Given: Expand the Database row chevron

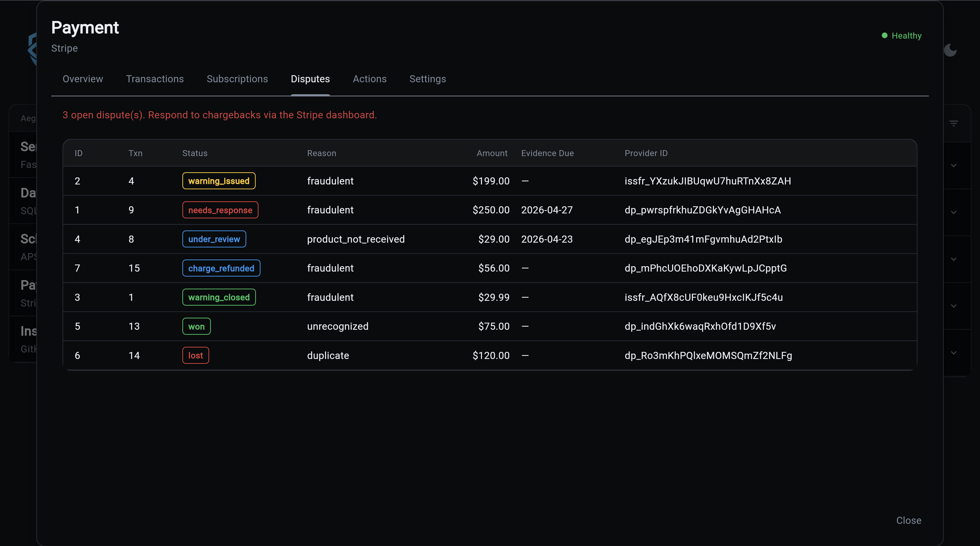Looking at the screenshot, I should pos(953,213).
